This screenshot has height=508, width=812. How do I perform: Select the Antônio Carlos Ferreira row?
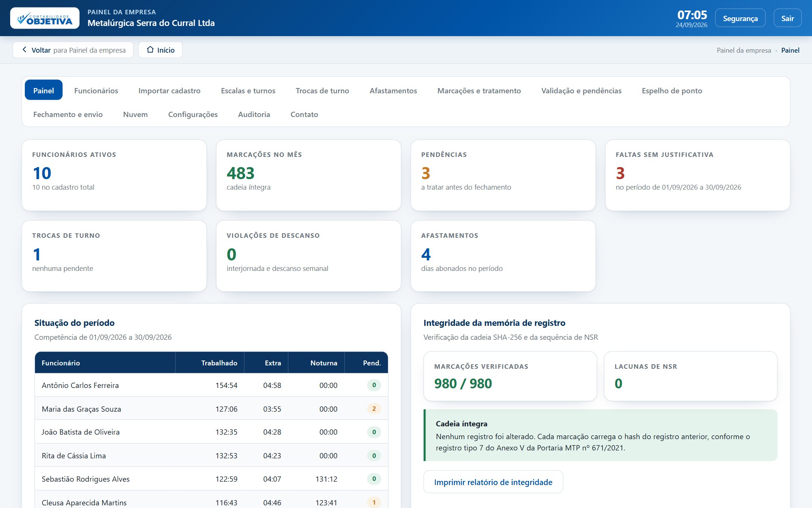click(211, 385)
